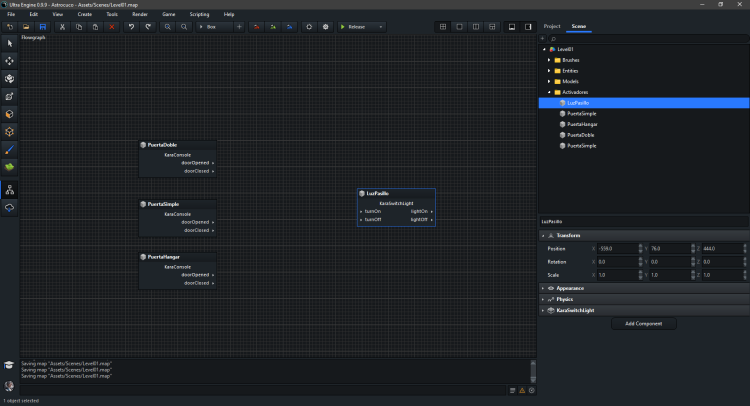Viewport: 750px width, 406px height.
Task: Click the Undo arrow in toolbar
Action: pos(131,26)
